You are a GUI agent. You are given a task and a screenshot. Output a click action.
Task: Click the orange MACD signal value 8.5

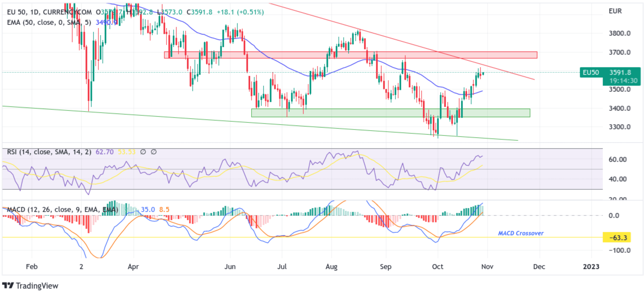click(x=164, y=210)
